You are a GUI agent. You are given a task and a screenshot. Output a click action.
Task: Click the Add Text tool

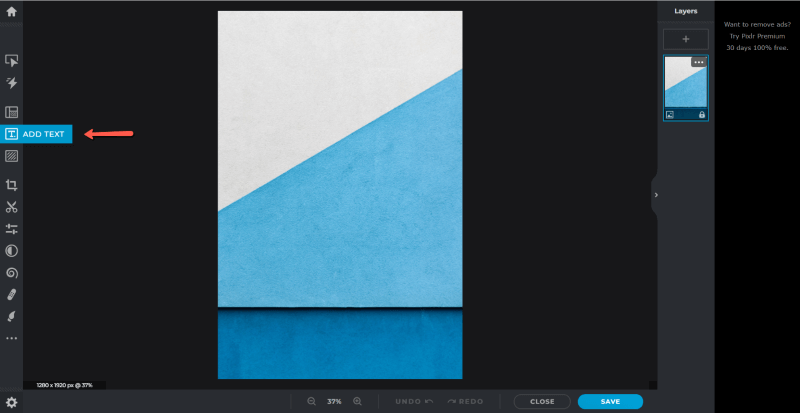click(36, 134)
